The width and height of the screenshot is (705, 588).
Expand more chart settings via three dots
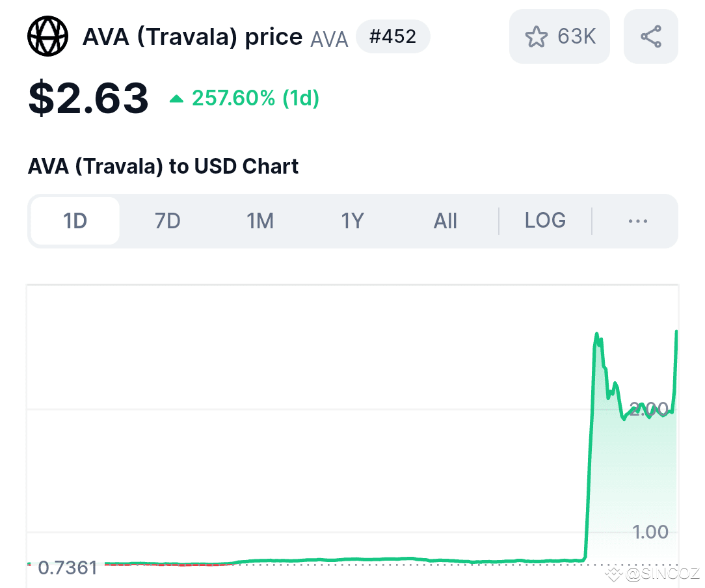click(637, 220)
